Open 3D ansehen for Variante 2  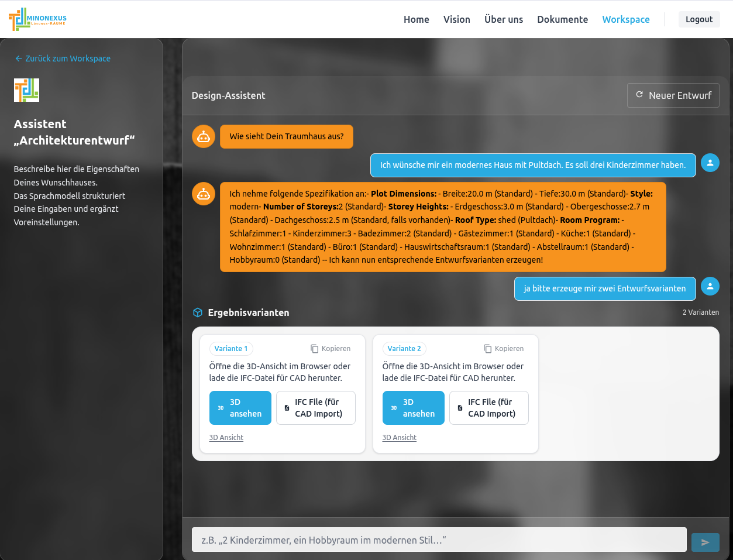point(413,408)
